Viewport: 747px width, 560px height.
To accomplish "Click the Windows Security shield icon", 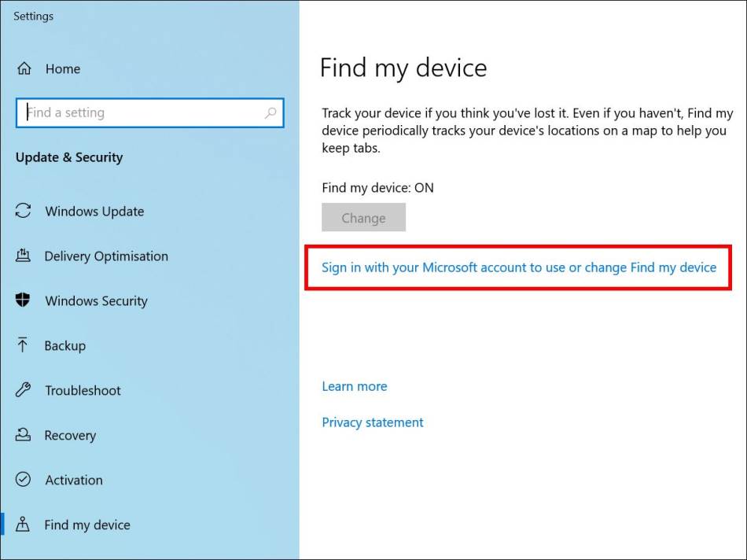I will pos(22,300).
